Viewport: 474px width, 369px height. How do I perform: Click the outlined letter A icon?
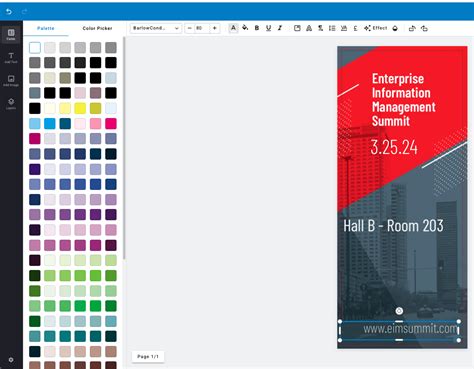tap(309, 28)
